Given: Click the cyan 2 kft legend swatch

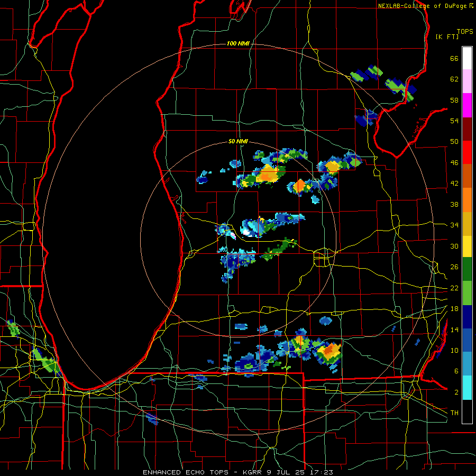Looking at the screenshot, I should pyautogui.click(x=467, y=388).
